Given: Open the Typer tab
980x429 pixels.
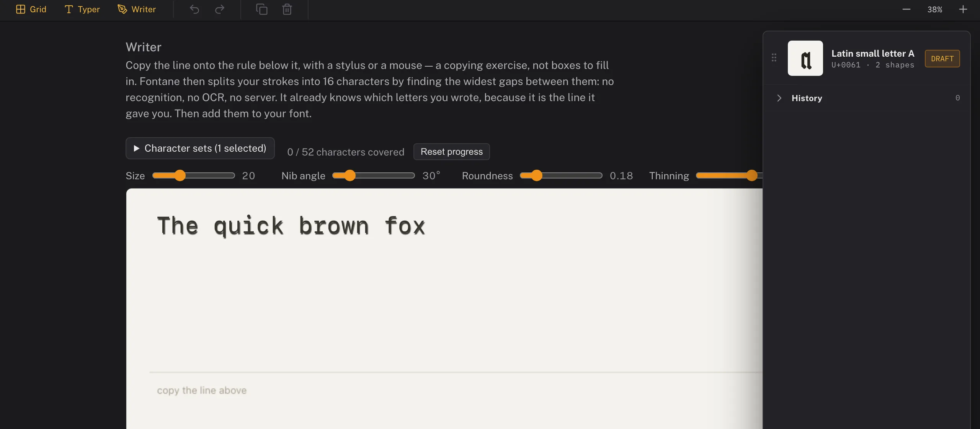Looking at the screenshot, I should [x=82, y=9].
